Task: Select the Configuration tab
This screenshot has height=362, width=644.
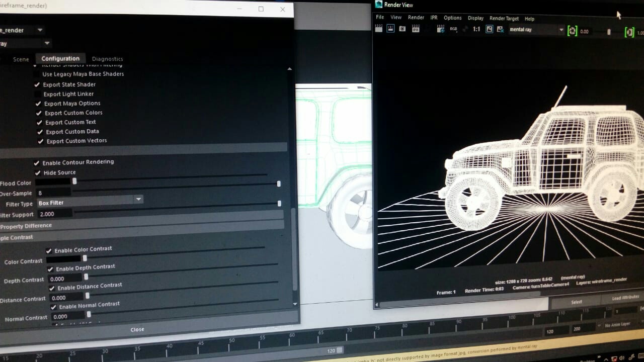Action: (x=60, y=59)
